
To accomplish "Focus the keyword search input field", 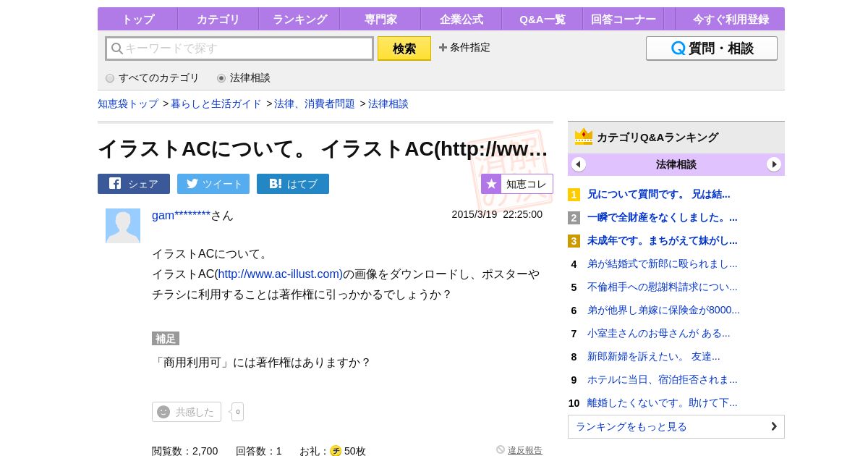I will pos(239,48).
